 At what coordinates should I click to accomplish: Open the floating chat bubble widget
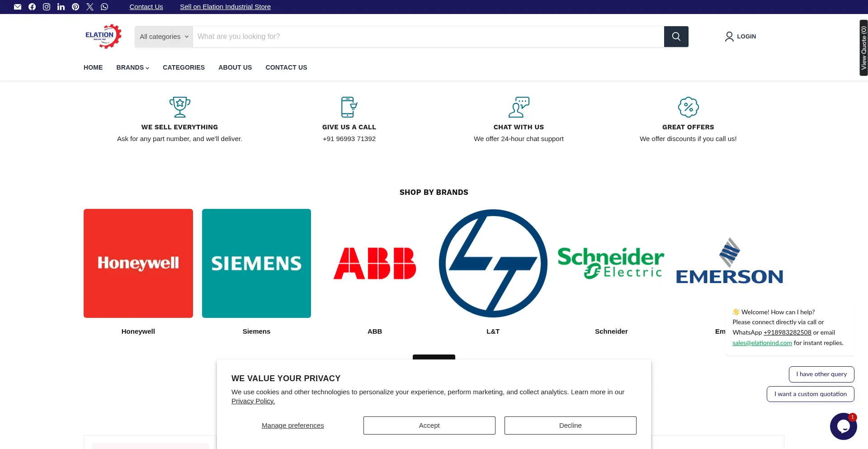click(843, 426)
